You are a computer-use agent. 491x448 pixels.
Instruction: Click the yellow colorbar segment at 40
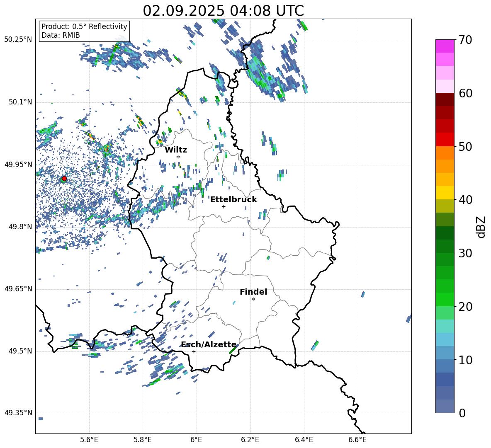coord(445,193)
